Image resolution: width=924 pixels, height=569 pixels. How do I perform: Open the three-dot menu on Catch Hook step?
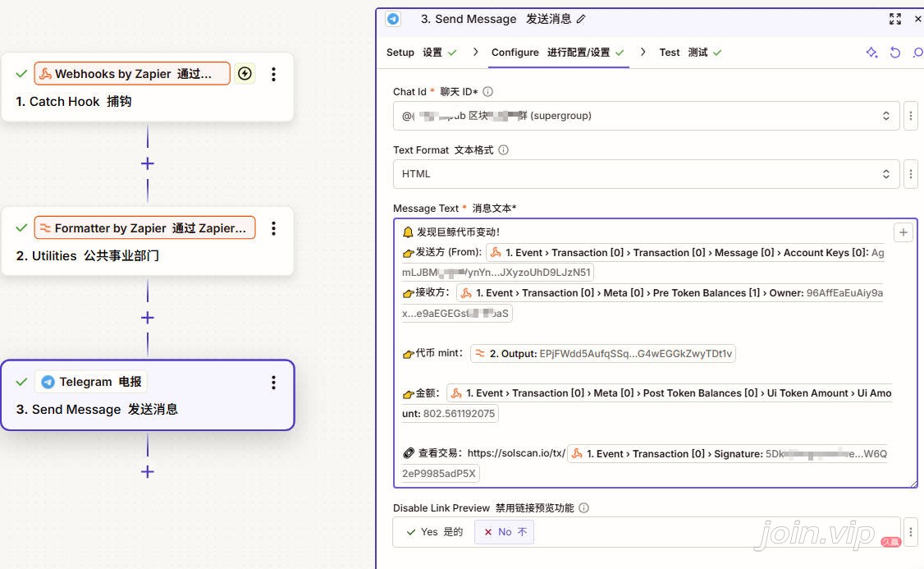[273, 74]
